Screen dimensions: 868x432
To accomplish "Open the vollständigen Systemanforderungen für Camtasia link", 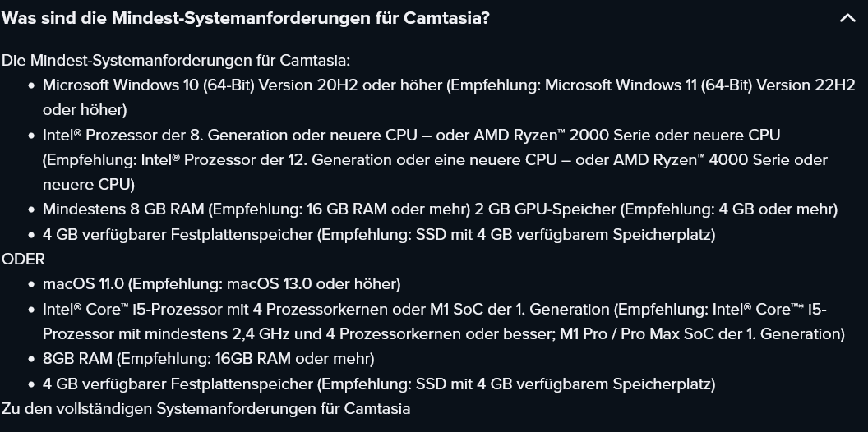I will (x=206, y=409).
